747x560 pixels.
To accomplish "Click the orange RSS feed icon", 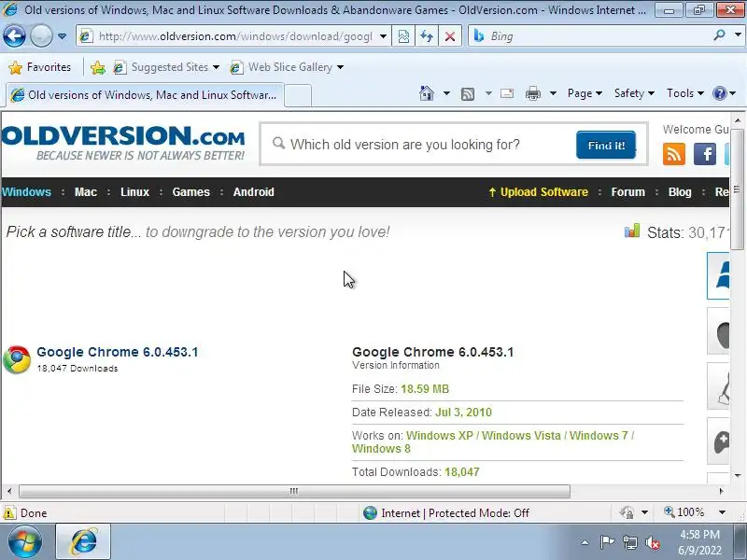I will coord(673,154).
